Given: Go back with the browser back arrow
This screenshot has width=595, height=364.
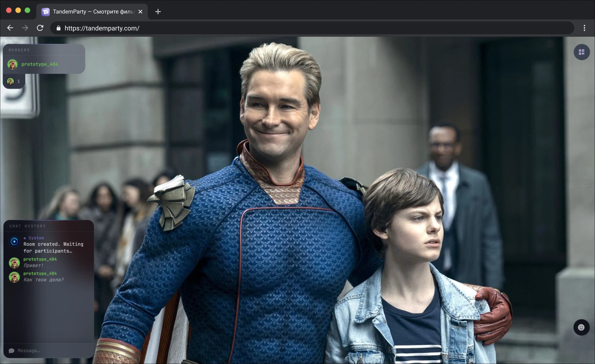Looking at the screenshot, I should 10,28.
